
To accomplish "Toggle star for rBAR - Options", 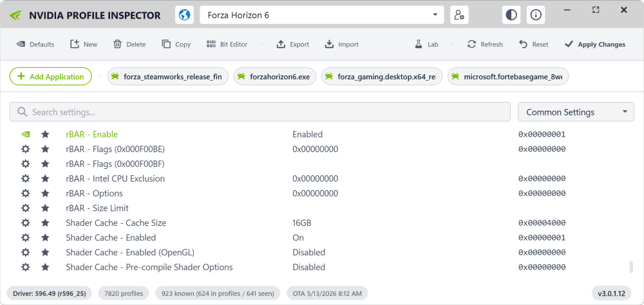I will [45, 193].
